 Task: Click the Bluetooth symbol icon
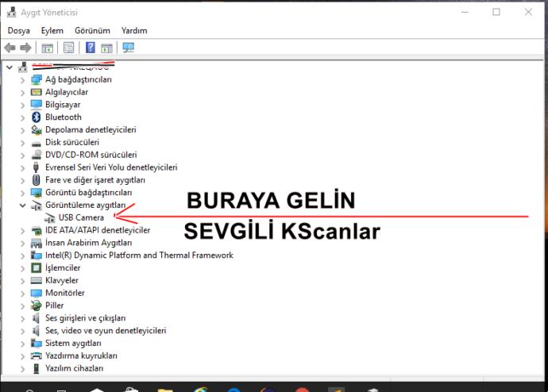tap(36, 117)
